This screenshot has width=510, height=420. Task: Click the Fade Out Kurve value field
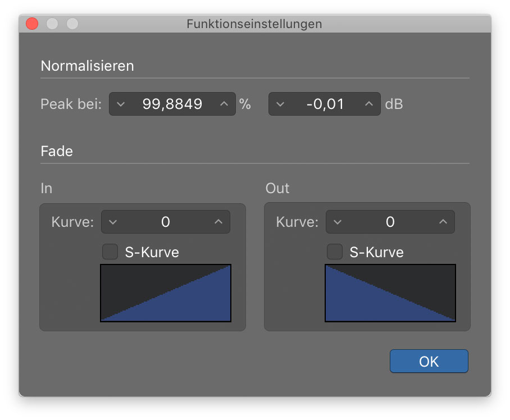(x=390, y=222)
